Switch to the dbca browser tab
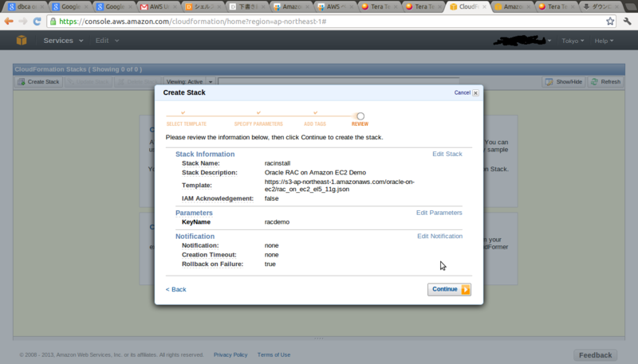This screenshot has width=638, height=364. (x=26, y=6)
